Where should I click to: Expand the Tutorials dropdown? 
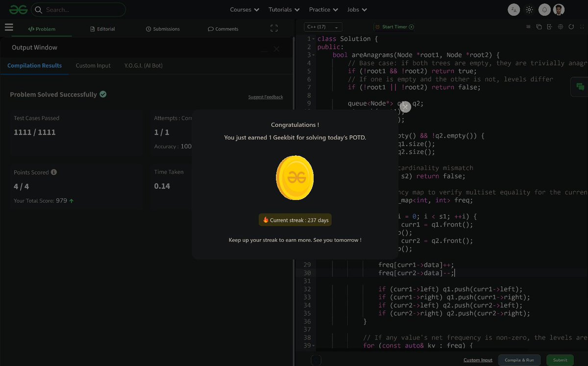[284, 9]
